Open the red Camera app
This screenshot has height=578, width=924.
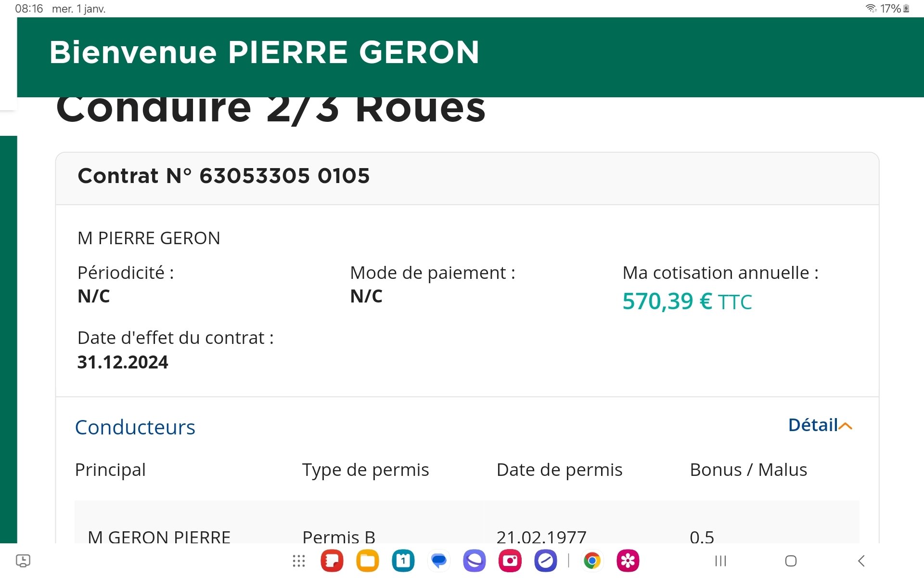tap(510, 561)
